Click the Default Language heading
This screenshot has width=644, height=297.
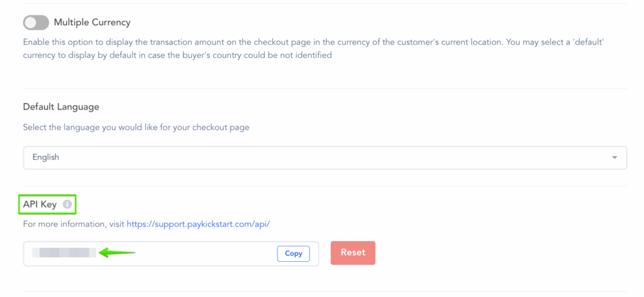point(61,107)
